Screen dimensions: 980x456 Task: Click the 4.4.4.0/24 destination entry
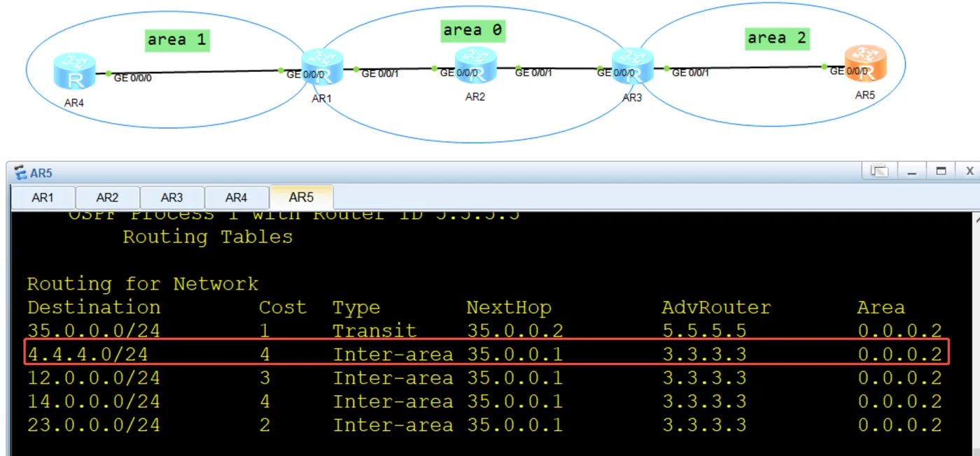tap(87, 355)
